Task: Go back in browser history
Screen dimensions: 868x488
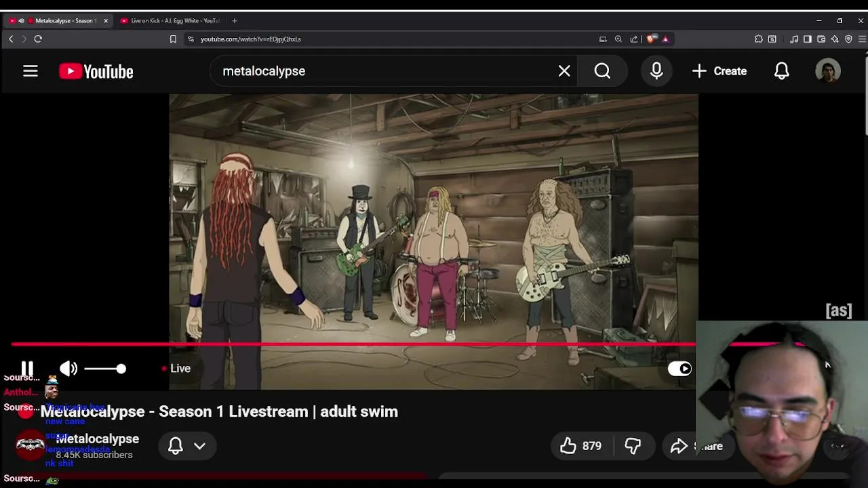Action: 11,39
